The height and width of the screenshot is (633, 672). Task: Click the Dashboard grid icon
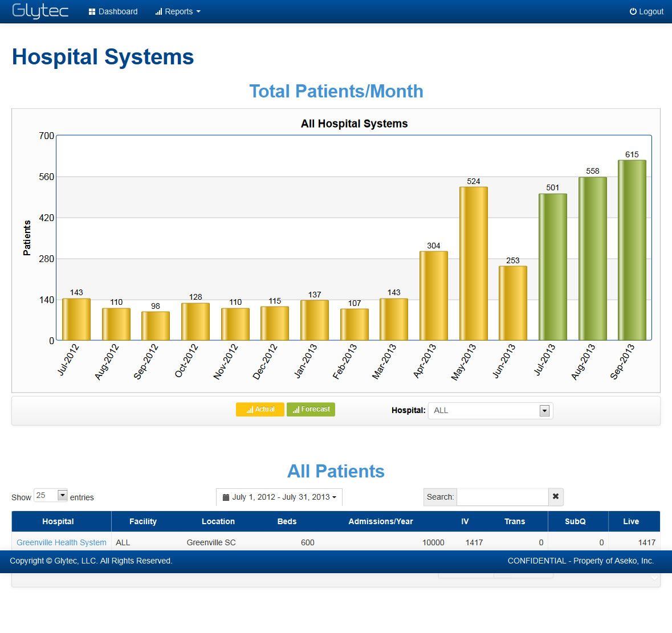(92, 12)
